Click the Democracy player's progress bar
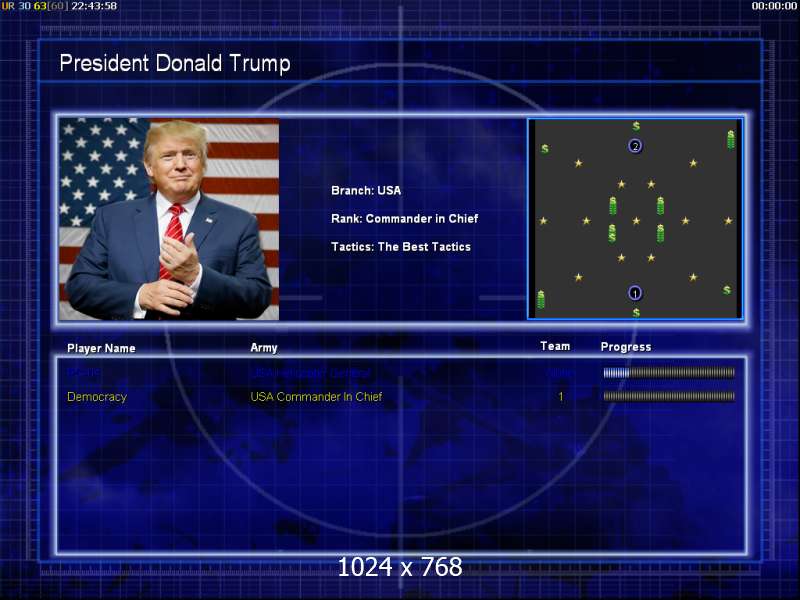800x600 pixels. click(x=669, y=396)
